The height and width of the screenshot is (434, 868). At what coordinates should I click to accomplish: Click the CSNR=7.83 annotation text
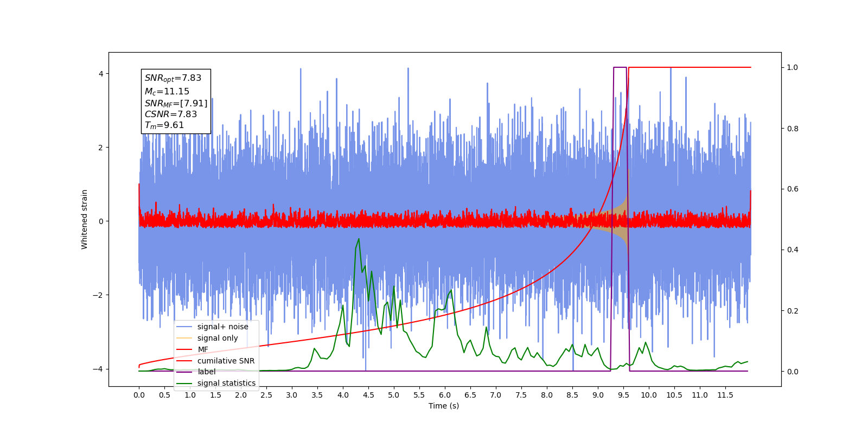(171, 114)
